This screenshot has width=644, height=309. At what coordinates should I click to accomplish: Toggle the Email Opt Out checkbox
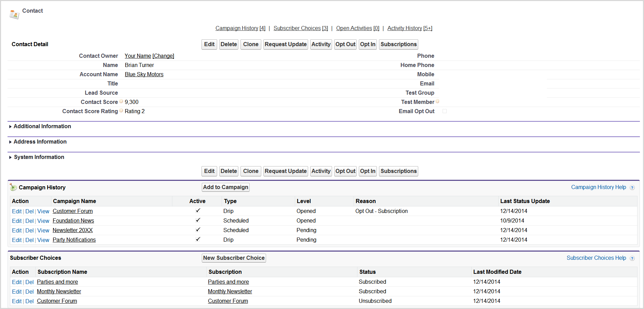point(445,111)
